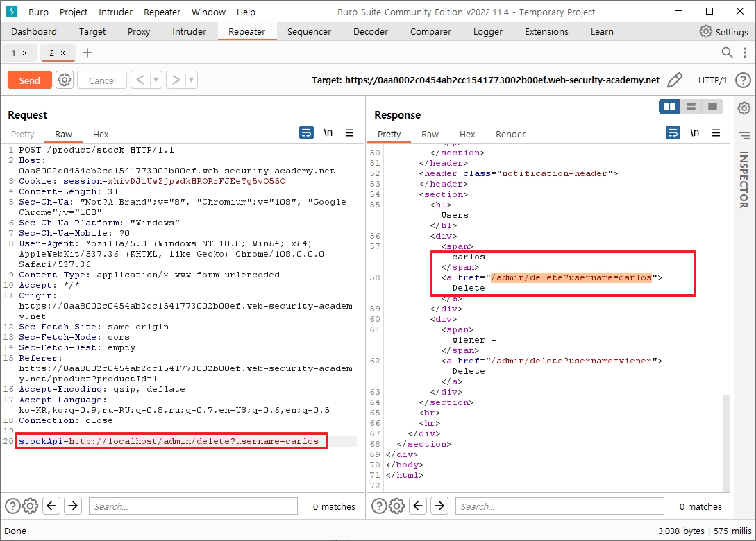Screen dimensions: 756x541
Task: Toggle non-printable chars \n in Request panel
Action: tap(328, 132)
